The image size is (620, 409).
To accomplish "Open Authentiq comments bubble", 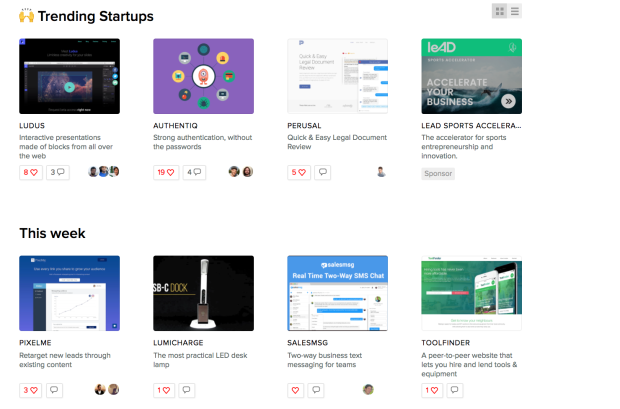I will (194, 172).
